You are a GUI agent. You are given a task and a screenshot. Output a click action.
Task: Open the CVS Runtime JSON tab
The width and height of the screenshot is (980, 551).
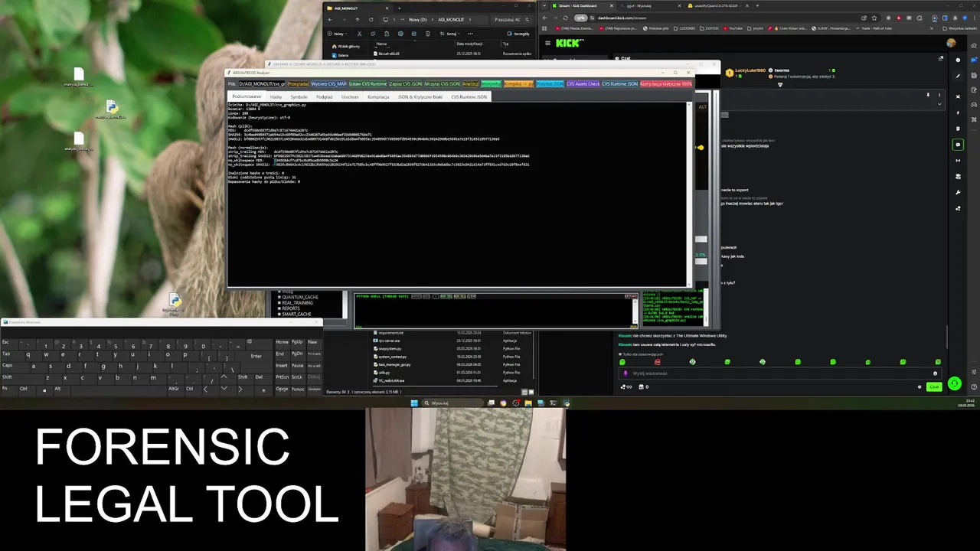pos(469,96)
